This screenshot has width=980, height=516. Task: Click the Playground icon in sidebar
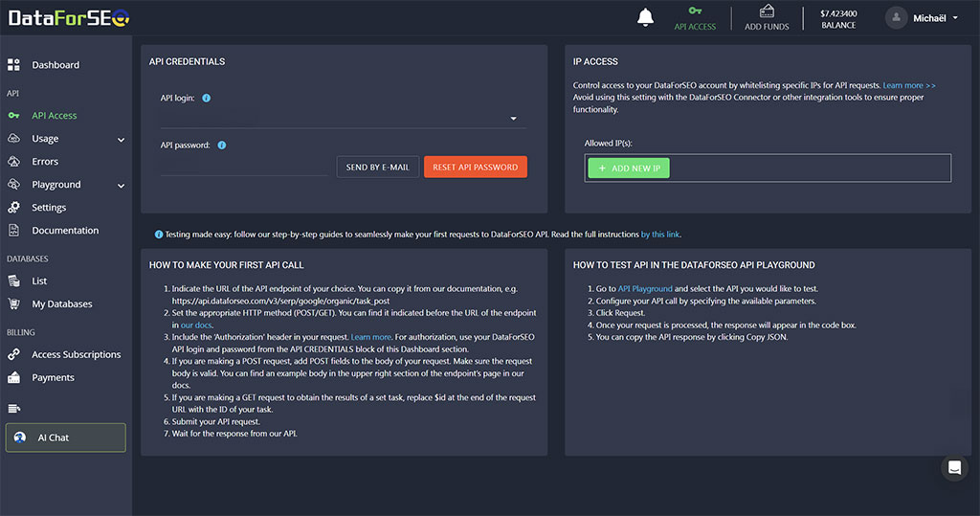point(13,185)
